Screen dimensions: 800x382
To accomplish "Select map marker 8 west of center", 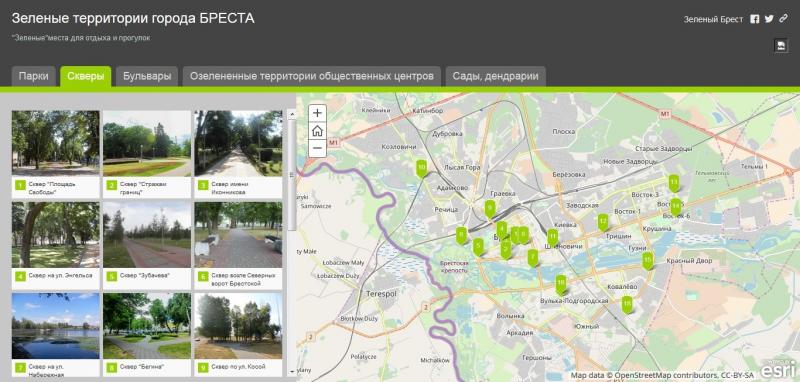I will [x=462, y=235].
